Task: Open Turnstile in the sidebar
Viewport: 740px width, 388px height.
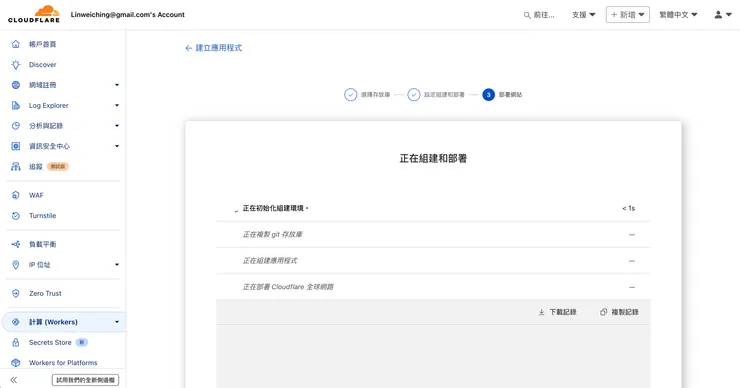Action: 42,216
